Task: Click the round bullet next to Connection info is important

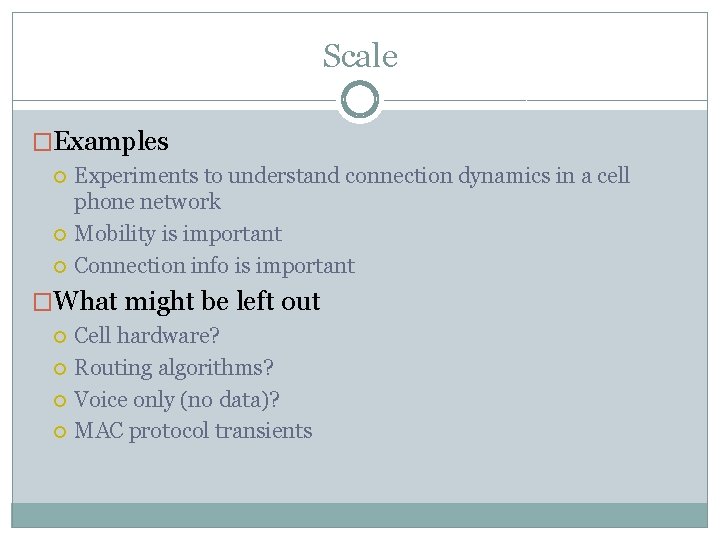Action: tap(60, 267)
